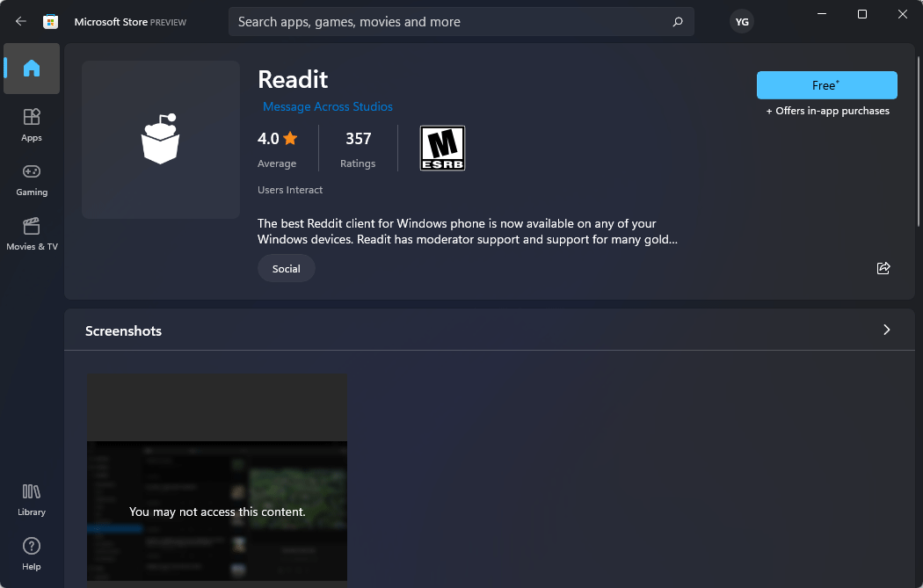923x588 pixels.
Task: Click the orange rating star
Action: click(x=290, y=138)
